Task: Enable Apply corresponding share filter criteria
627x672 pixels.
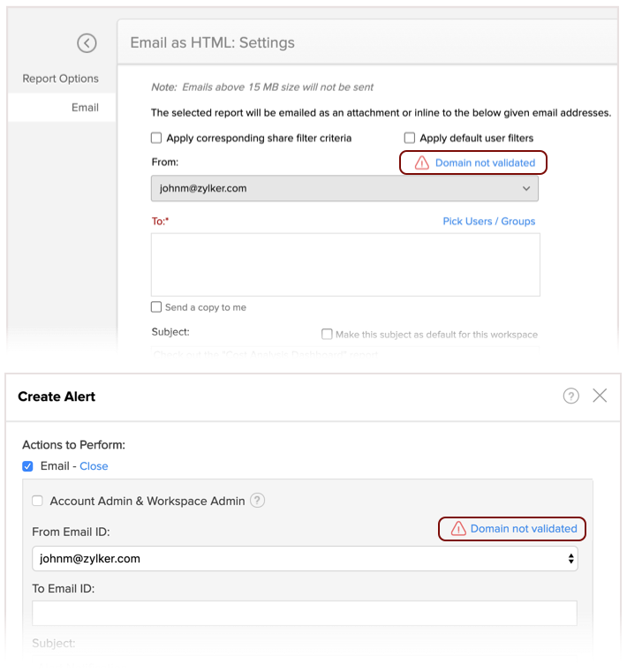Action: point(156,138)
